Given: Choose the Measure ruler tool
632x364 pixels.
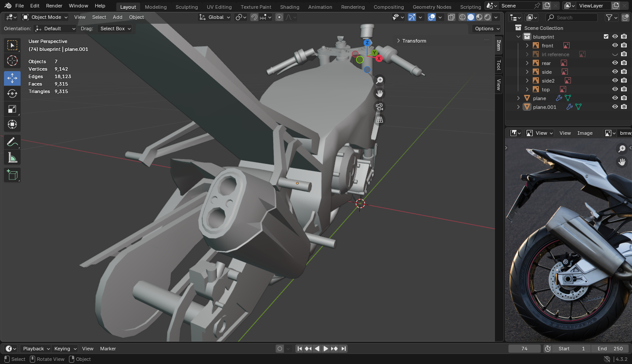Looking at the screenshot, I should 12,158.
